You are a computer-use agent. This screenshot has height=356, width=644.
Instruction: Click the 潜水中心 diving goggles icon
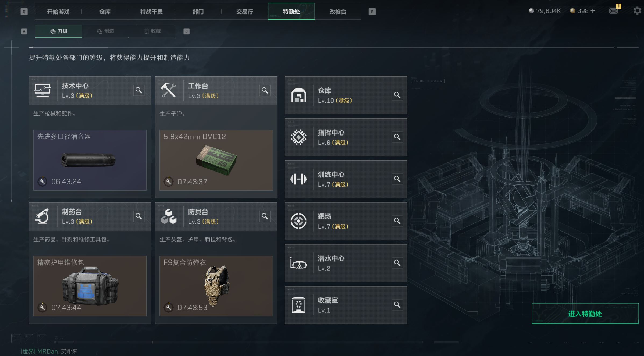coord(298,263)
